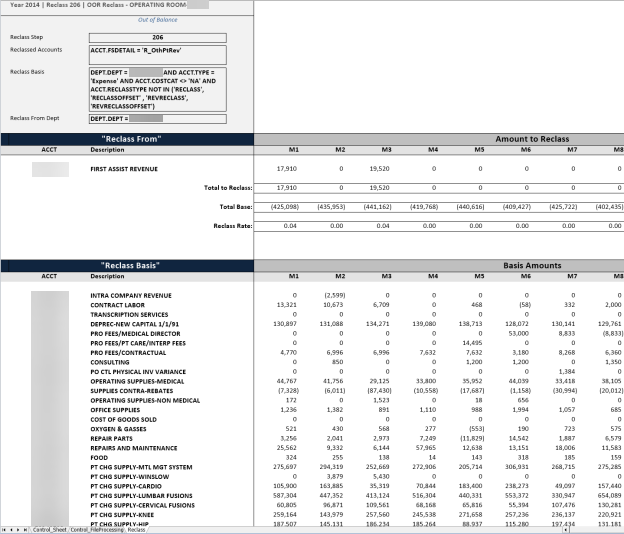
Task: Click DEPREC-NEW CAPITAL 1/1/91 description
Action: 135,324
